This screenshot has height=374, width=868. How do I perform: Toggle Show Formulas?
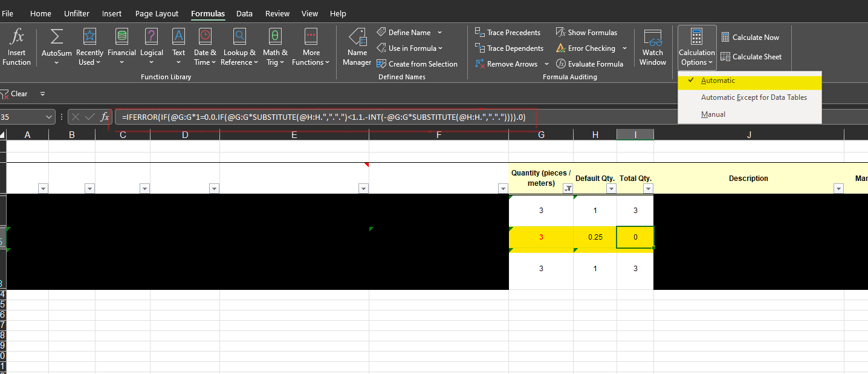tap(586, 33)
